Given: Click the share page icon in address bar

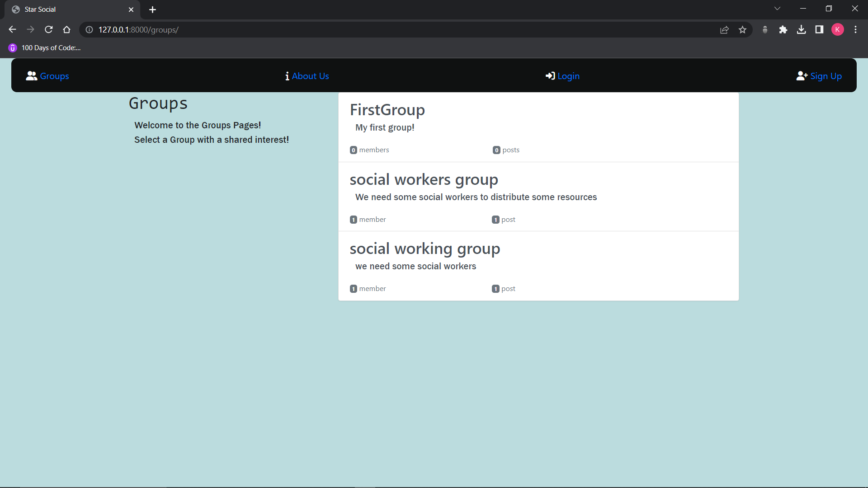Looking at the screenshot, I should coord(724,30).
